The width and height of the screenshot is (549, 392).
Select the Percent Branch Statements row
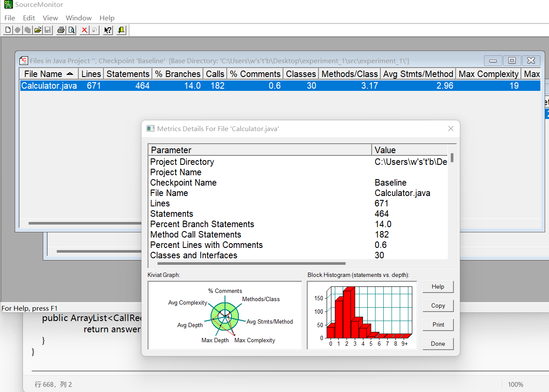tap(299, 224)
